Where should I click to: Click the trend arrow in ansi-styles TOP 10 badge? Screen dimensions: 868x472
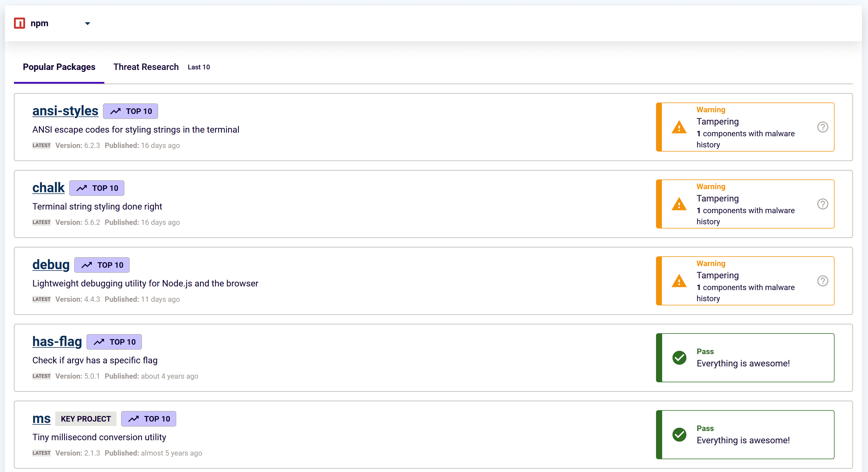(116, 111)
